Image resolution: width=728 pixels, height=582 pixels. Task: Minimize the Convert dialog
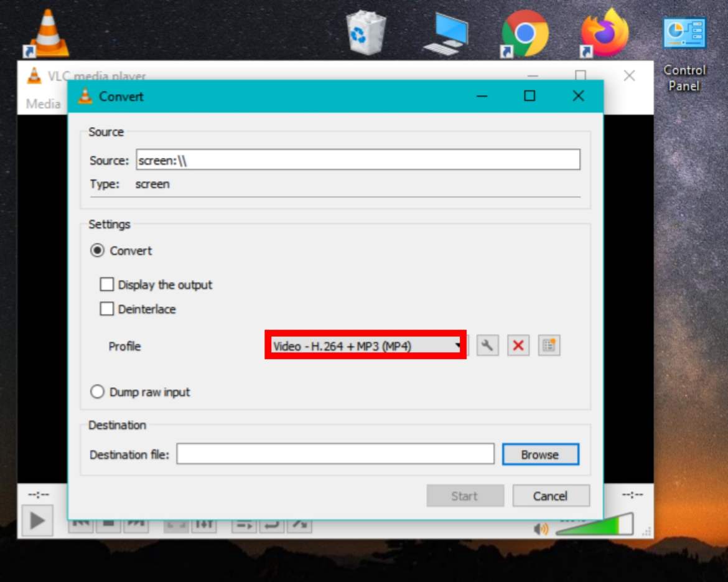pos(482,96)
